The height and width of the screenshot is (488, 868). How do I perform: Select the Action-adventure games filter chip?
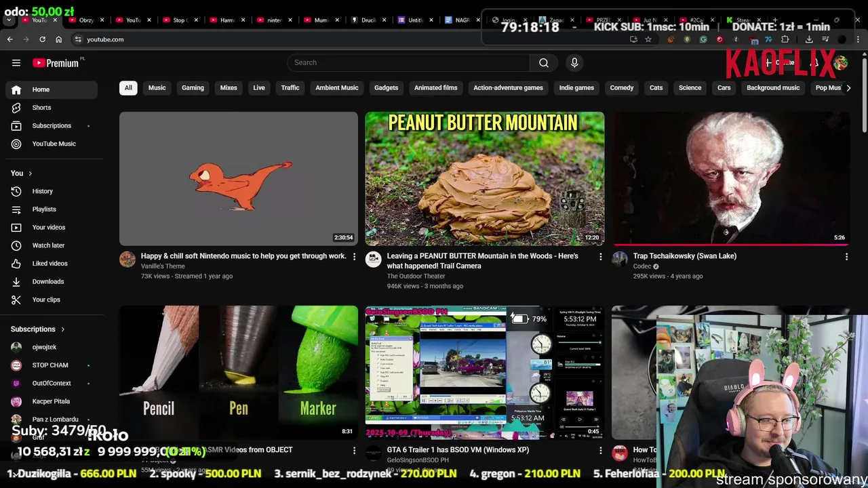click(508, 87)
